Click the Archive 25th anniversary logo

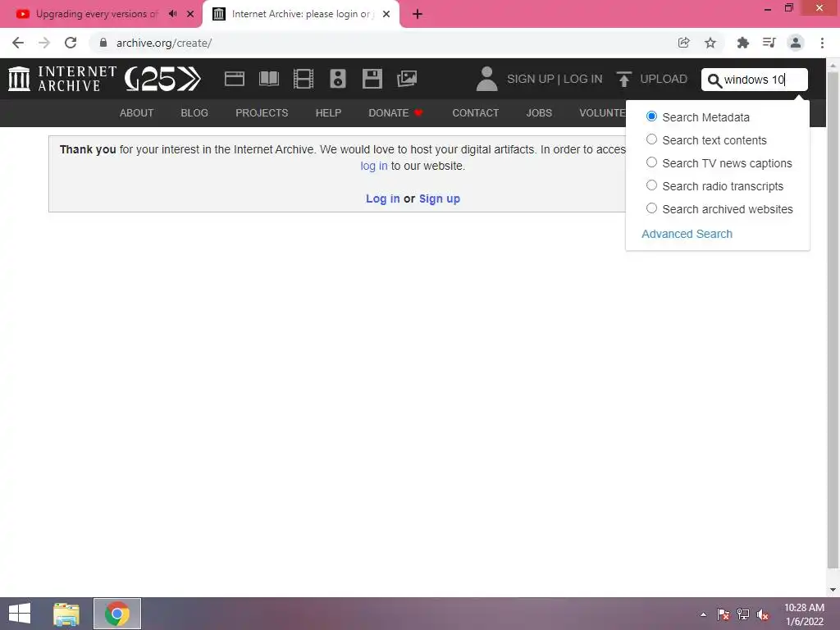click(163, 79)
